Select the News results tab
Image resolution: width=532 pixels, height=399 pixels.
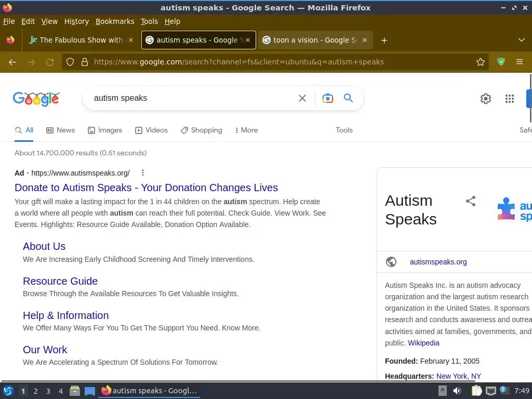60,130
